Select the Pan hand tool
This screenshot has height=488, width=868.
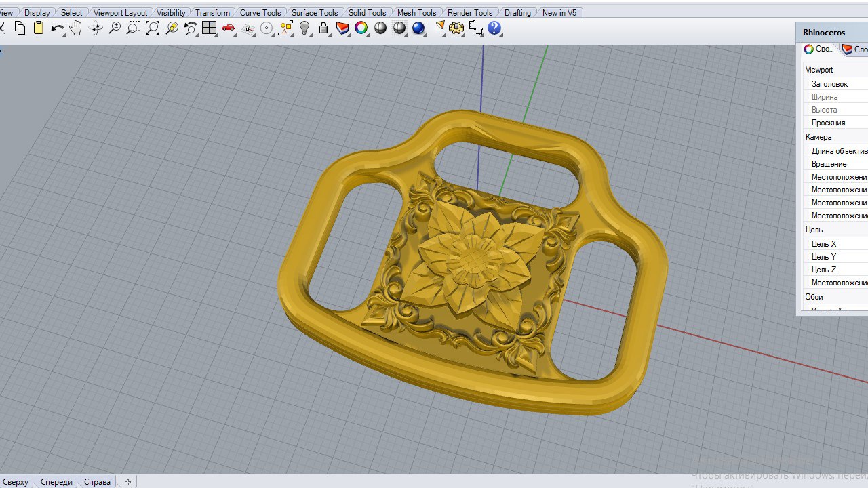click(x=76, y=28)
